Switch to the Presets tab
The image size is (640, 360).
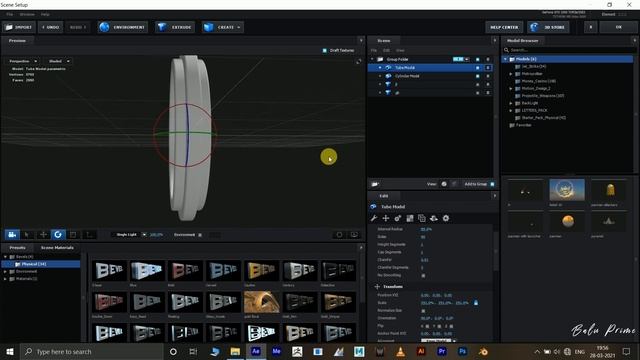pos(17,248)
